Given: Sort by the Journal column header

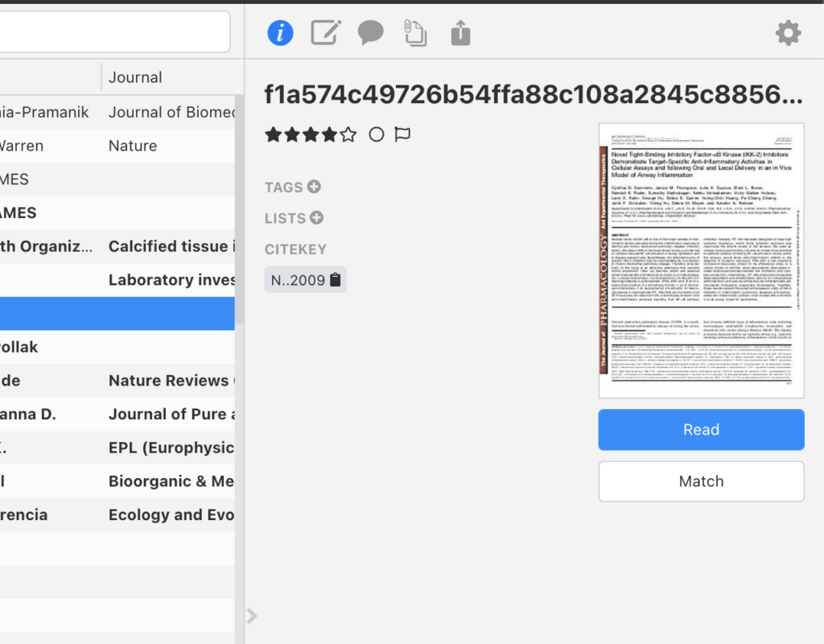Looking at the screenshot, I should pyautogui.click(x=135, y=76).
